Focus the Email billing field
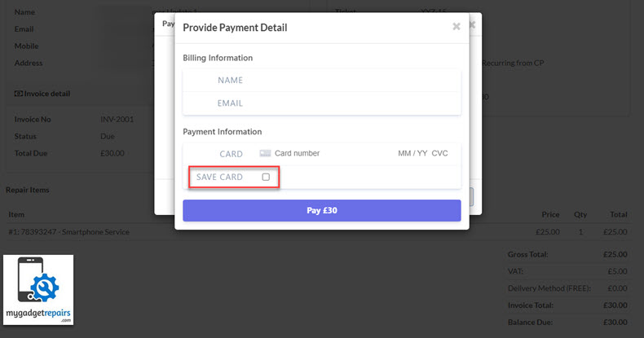Image resolution: width=644 pixels, height=338 pixels. tap(321, 103)
